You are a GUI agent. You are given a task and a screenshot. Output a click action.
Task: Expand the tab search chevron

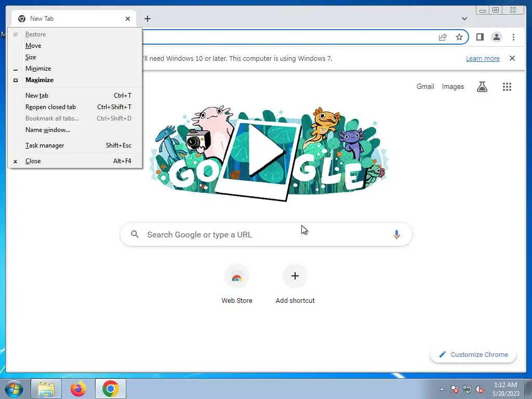(464, 19)
